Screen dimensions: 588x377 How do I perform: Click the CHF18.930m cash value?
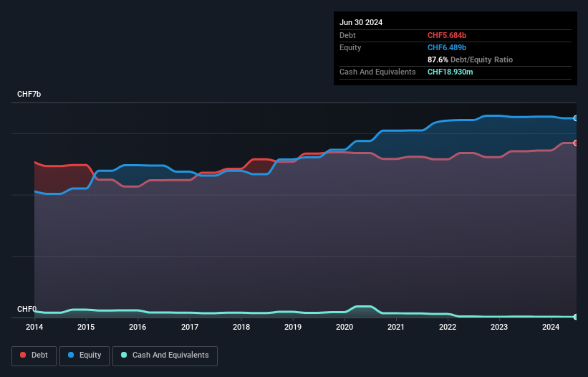point(450,72)
